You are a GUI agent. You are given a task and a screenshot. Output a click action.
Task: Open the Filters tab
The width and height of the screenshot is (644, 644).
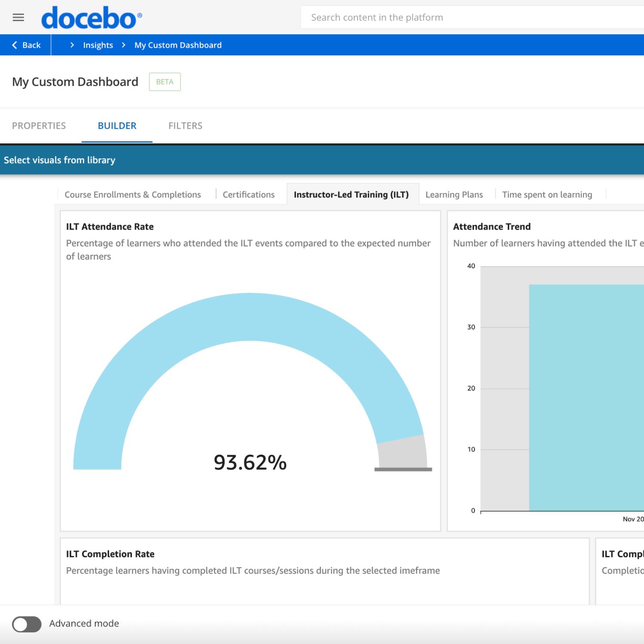click(x=185, y=126)
